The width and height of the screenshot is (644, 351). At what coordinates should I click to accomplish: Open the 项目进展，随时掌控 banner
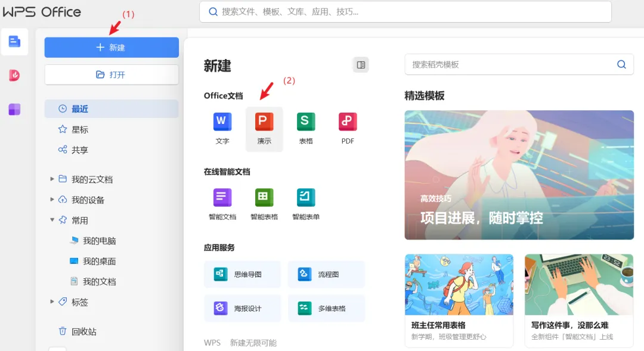(519, 175)
